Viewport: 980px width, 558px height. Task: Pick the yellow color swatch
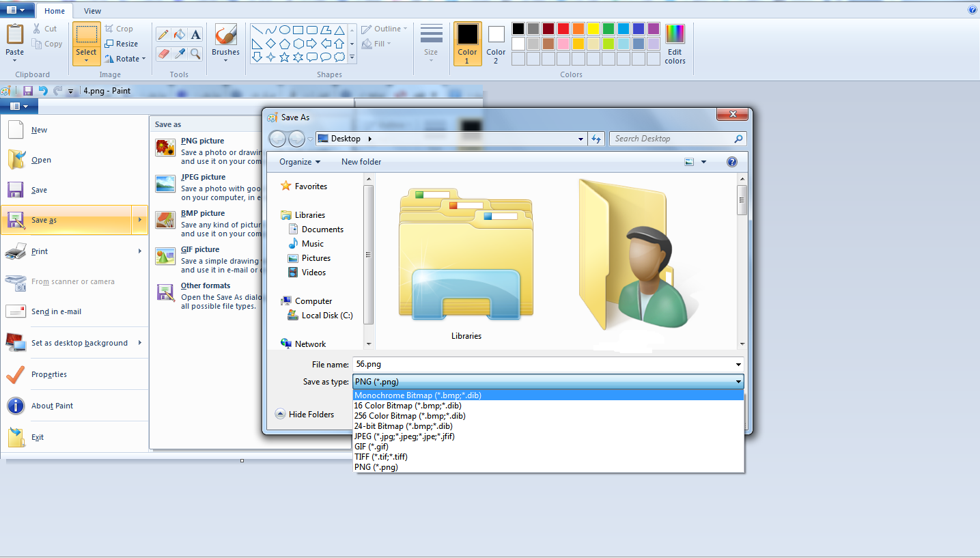593,29
